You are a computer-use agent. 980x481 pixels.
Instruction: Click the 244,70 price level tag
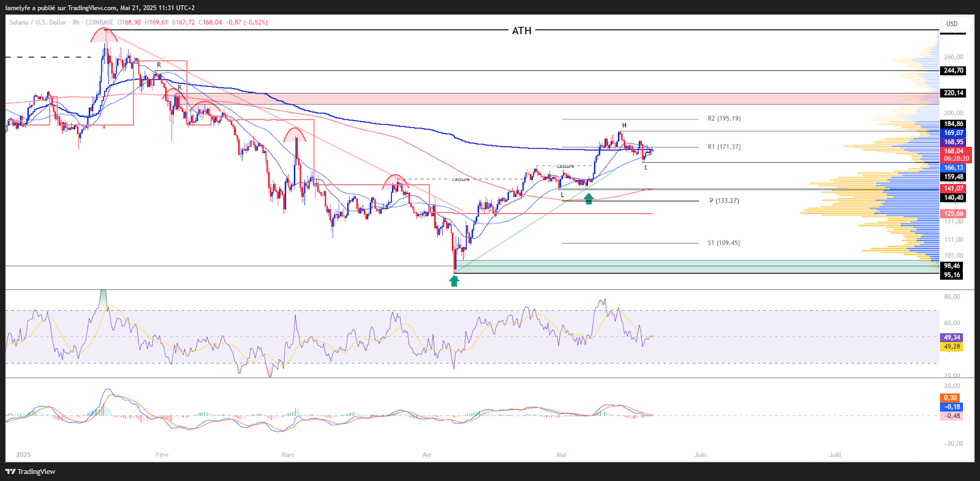(953, 71)
